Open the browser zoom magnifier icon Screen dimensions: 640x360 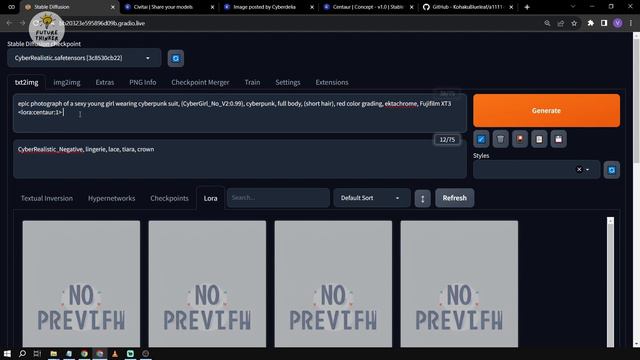(x=547, y=23)
